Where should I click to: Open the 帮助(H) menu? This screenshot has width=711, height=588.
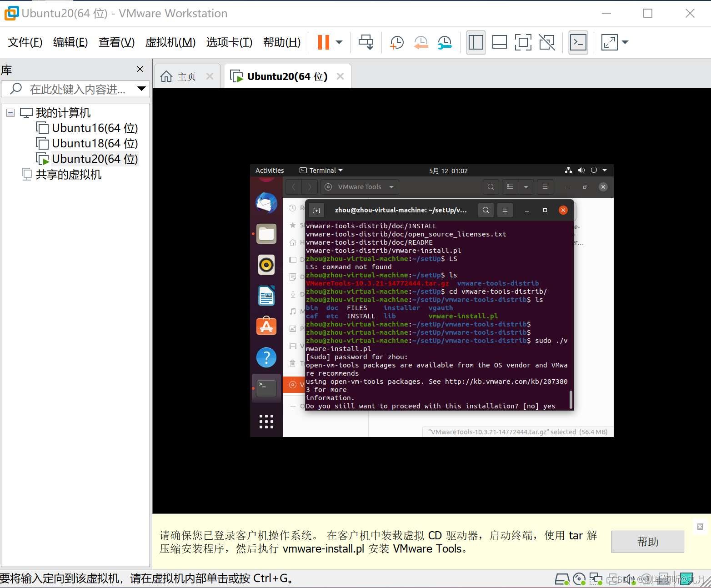click(x=282, y=42)
